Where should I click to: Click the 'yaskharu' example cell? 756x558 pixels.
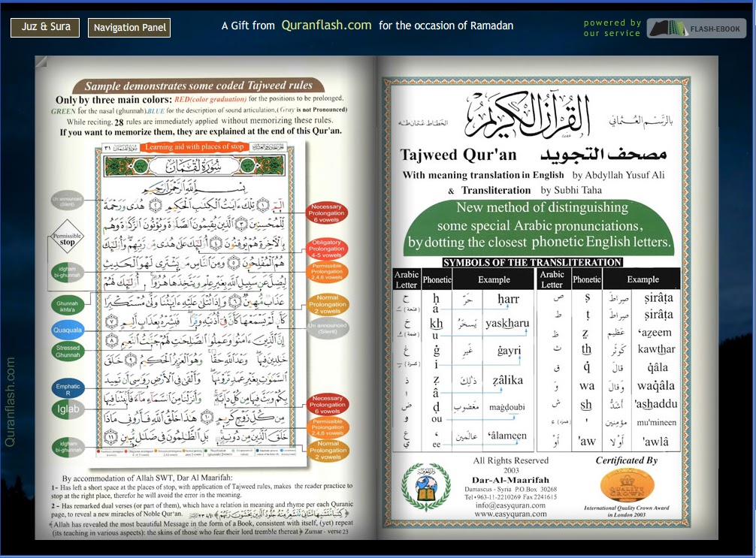click(x=507, y=324)
